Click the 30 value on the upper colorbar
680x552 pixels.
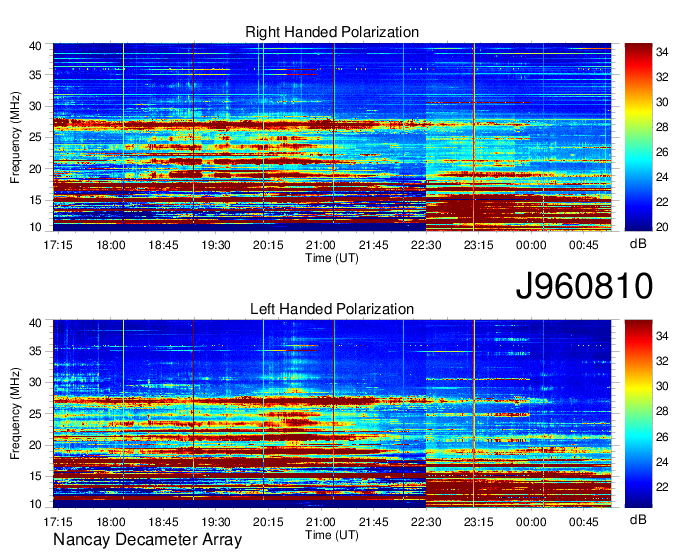pyautogui.click(x=662, y=102)
